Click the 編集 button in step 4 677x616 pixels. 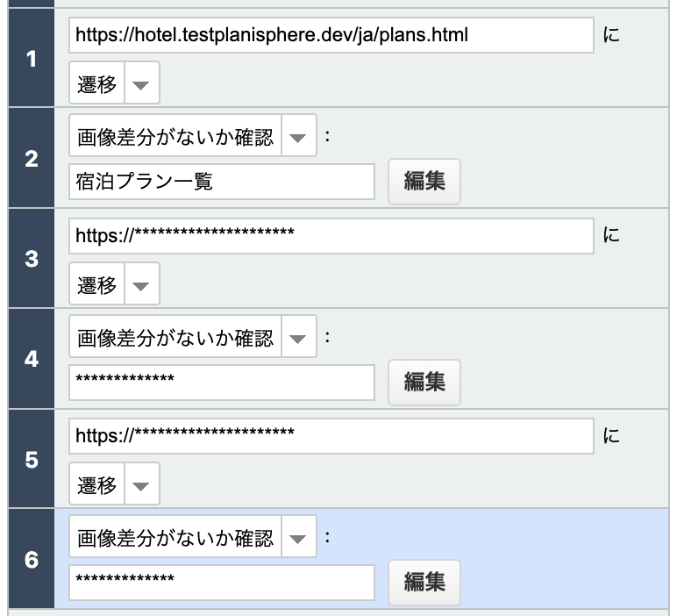point(424,383)
